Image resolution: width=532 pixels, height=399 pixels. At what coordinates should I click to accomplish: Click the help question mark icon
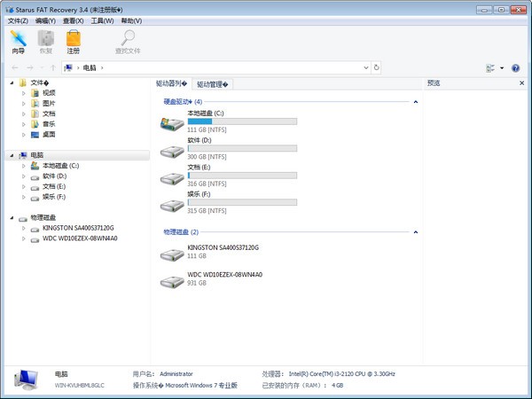point(515,67)
